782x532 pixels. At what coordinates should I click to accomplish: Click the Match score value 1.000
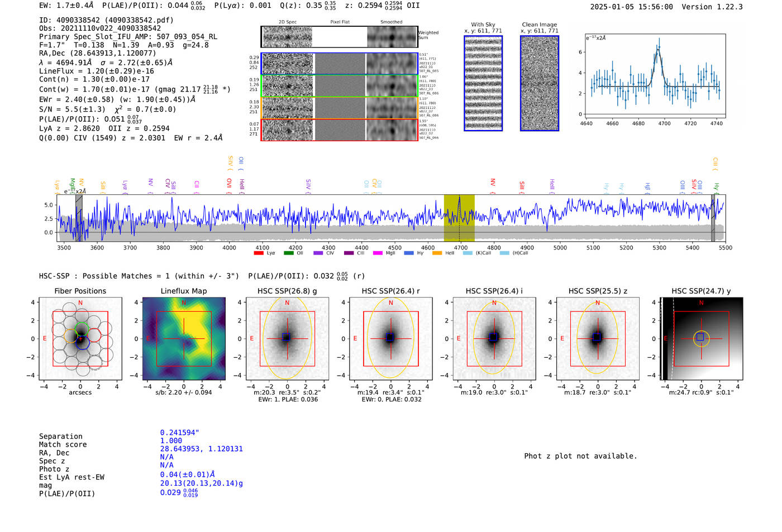coord(171,440)
